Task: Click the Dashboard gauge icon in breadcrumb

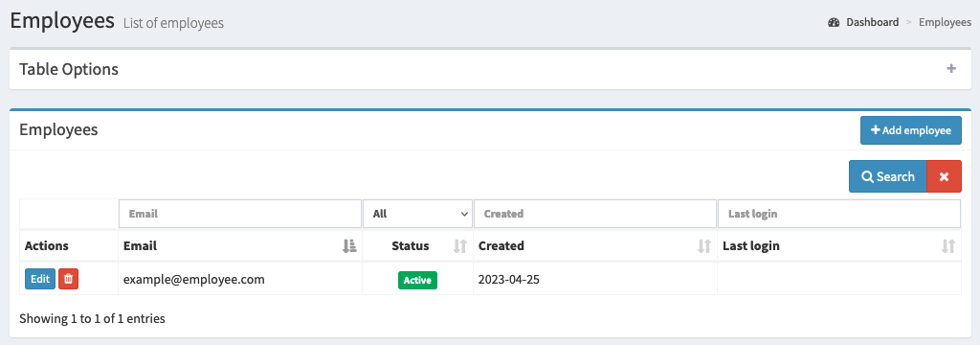Action: [x=834, y=23]
